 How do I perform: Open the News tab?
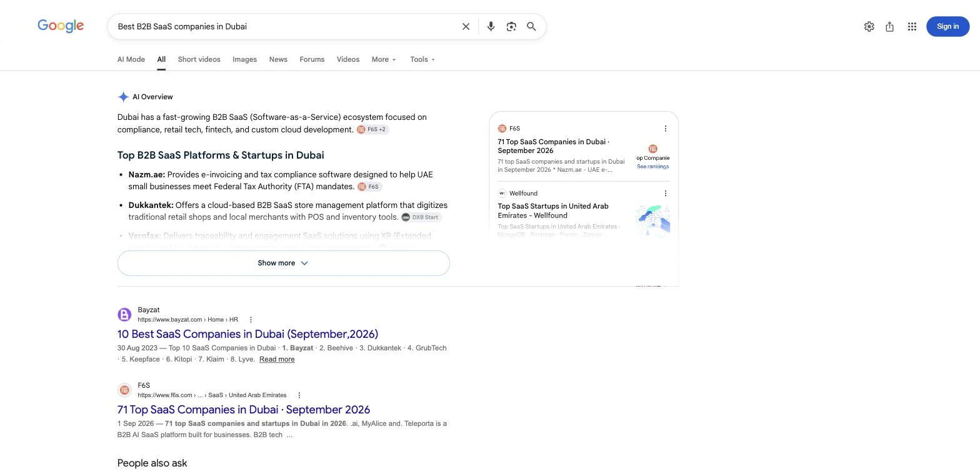pos(278,59)
